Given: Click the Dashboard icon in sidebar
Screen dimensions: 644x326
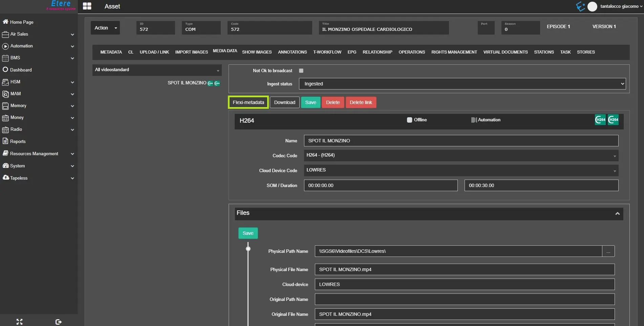Looking at the screenshot, I should click(x=5, y=69).
